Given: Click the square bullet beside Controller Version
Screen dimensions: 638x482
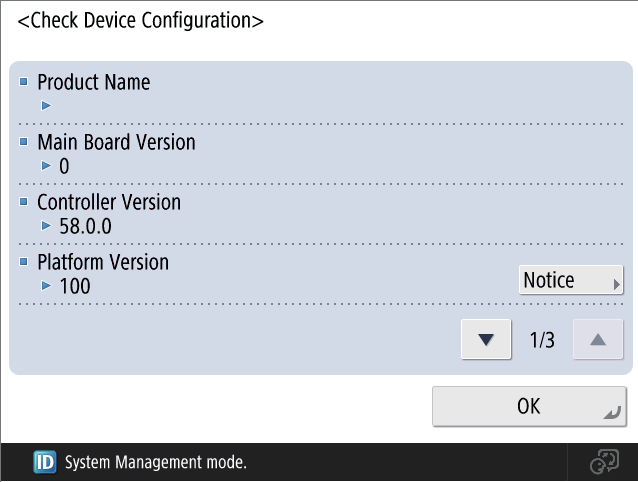Looking at the screenshot, I should coord(24,201).
